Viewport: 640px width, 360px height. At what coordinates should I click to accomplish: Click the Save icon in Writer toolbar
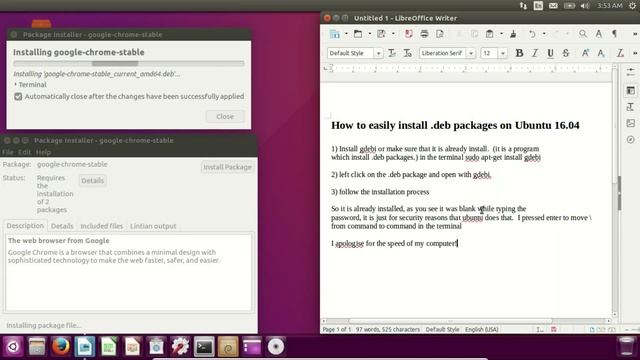381,34
